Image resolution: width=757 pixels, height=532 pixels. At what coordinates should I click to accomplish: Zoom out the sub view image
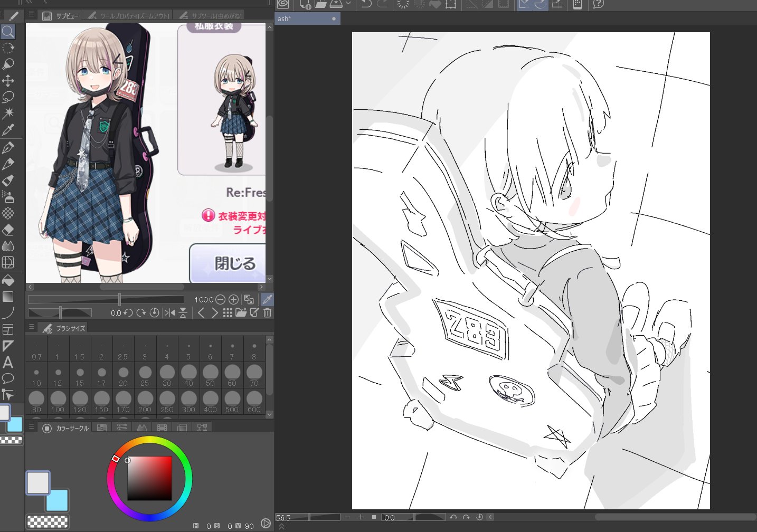(221, 299)
